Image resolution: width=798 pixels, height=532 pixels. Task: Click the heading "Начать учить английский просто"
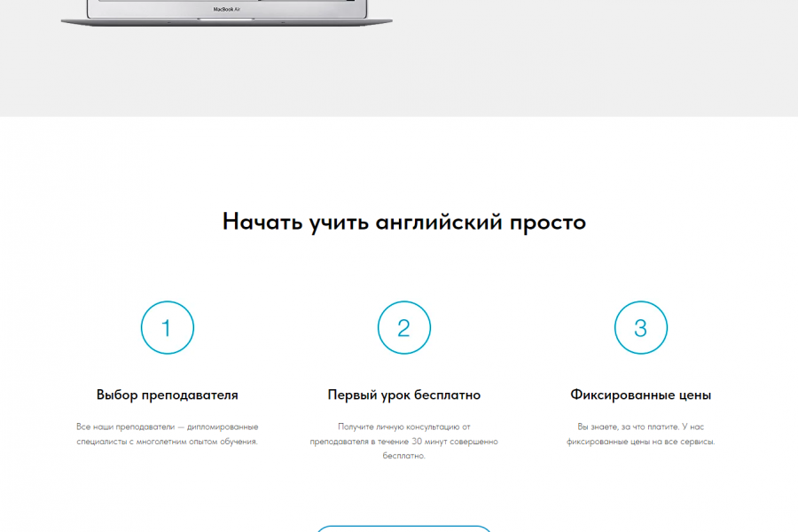pyautogui.click(x=404, y=223)
